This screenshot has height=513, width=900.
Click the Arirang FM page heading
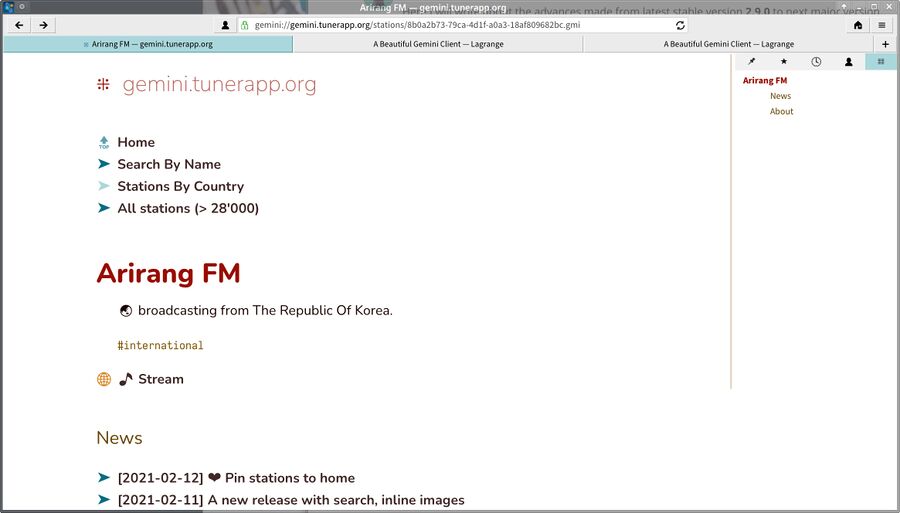168,273
